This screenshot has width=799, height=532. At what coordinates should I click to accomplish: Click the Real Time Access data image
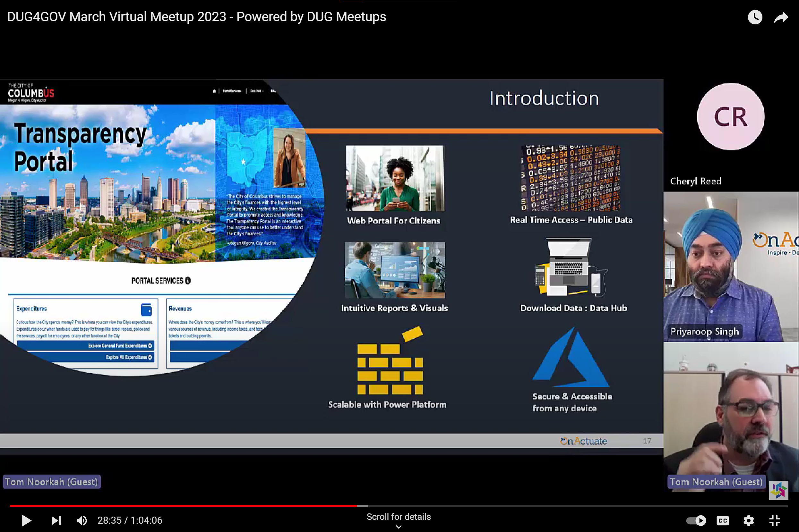(x=571, y=178)
